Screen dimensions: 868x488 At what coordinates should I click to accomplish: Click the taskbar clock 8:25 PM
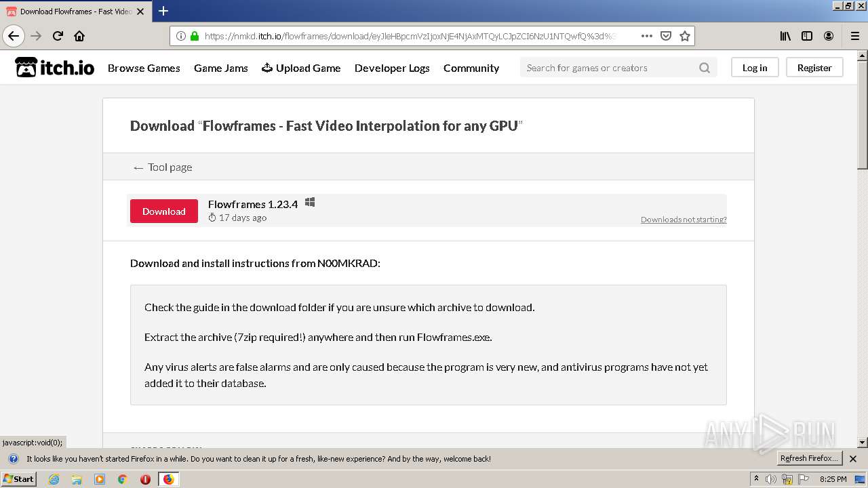[833, 479]
